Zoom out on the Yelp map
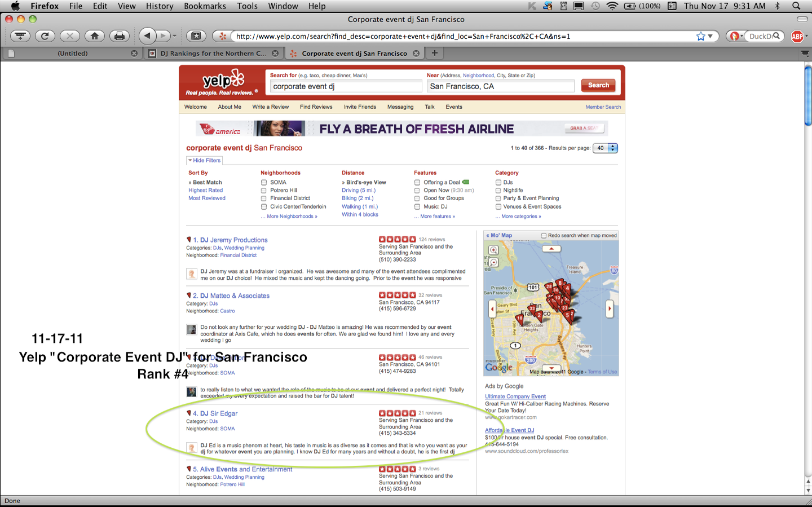 click(x=493, y=262)
